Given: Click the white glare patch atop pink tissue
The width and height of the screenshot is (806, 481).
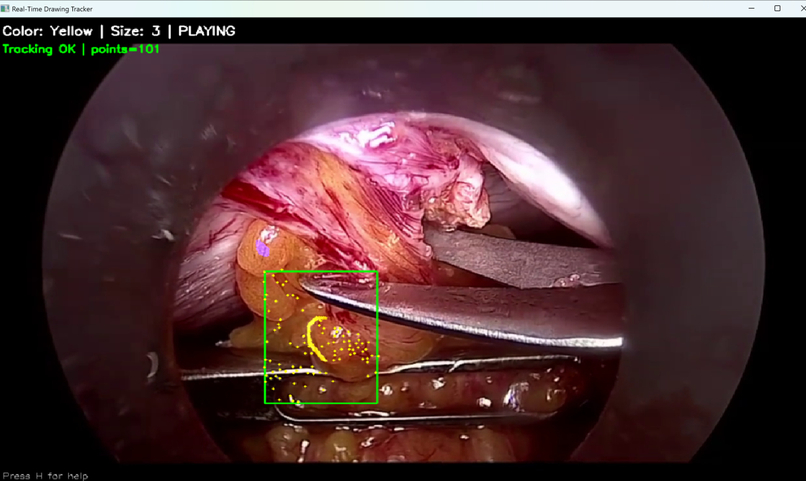Looking at the screenshot, I should pos(374,135).
